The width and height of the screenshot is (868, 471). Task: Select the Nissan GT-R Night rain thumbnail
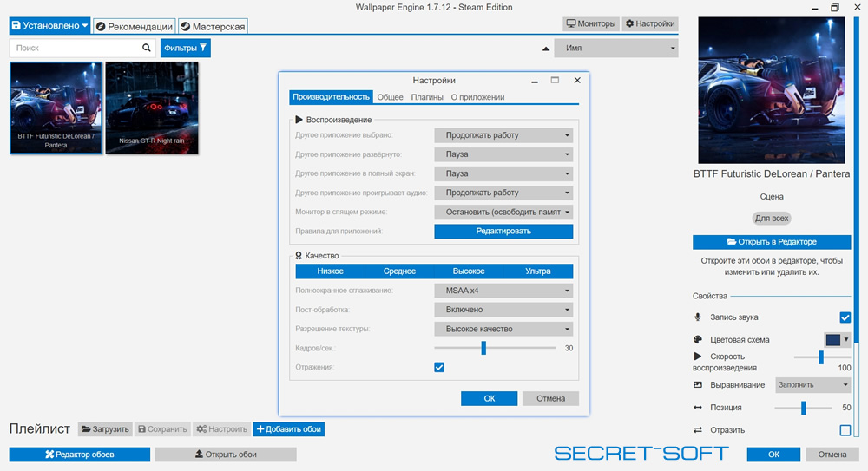[152, 108]
